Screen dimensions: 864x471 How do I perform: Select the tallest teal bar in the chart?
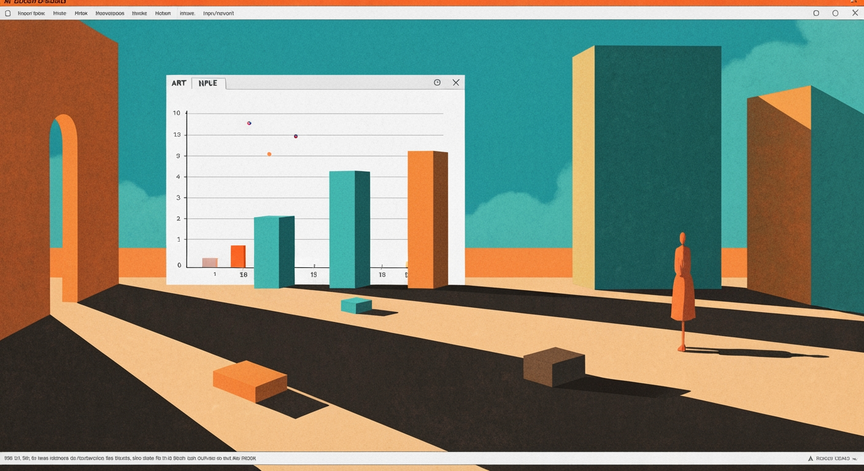pyautogui.click(x=349, y=229)
